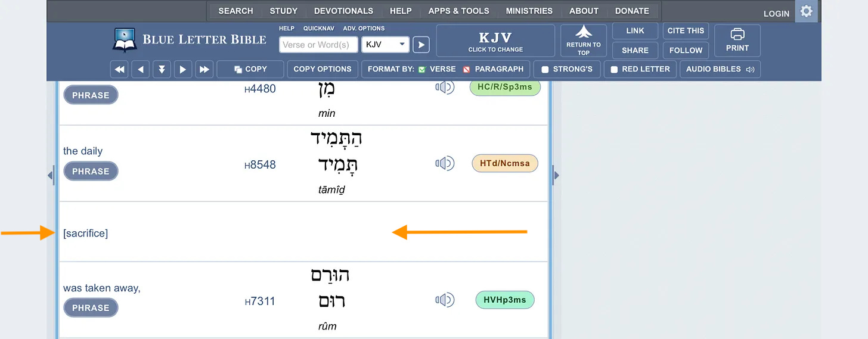
Task: Open the Devotionals menu
Action: click(x=343, y=11)
